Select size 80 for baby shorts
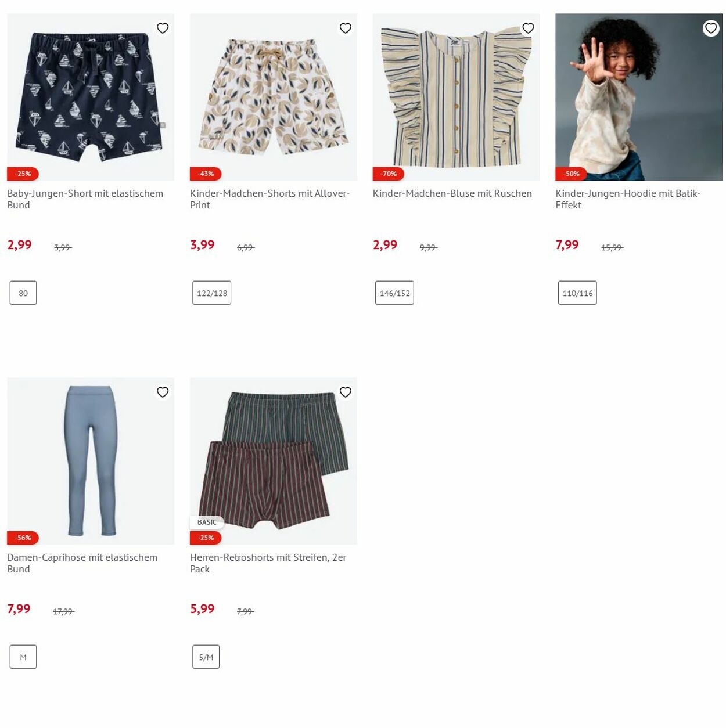Viewport: 726px width, 728px height. pos(23,293)
